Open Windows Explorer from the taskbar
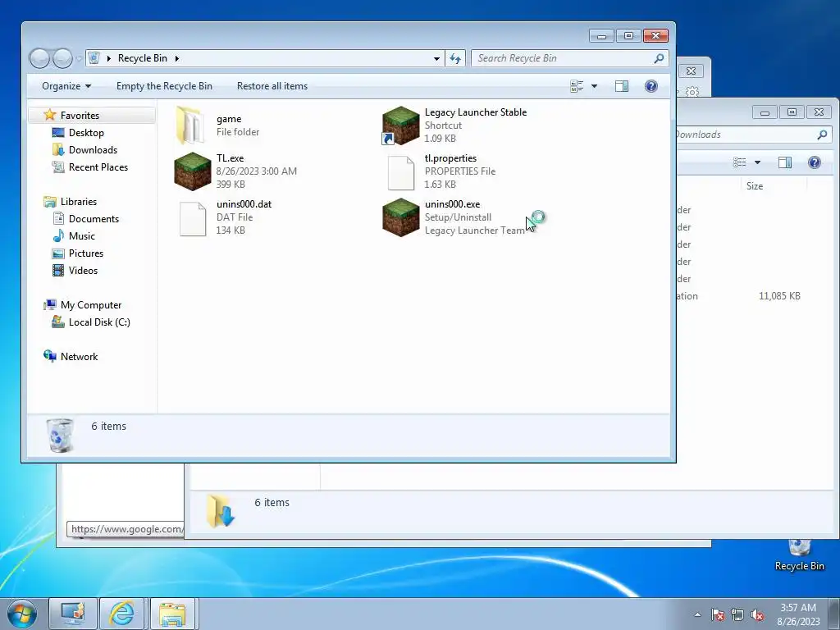This screenshot has height=630, width=840. 172,614
